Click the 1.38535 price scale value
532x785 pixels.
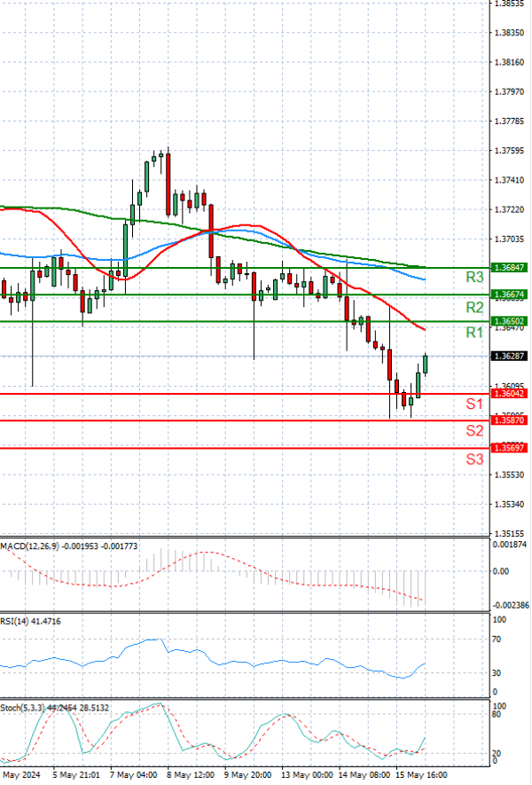[509, 3]
